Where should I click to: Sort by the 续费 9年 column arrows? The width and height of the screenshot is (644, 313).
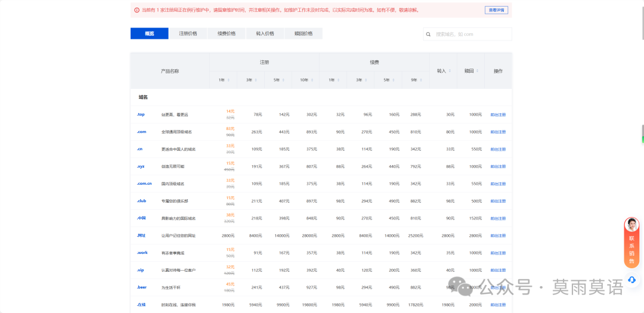tap(422, 80)
